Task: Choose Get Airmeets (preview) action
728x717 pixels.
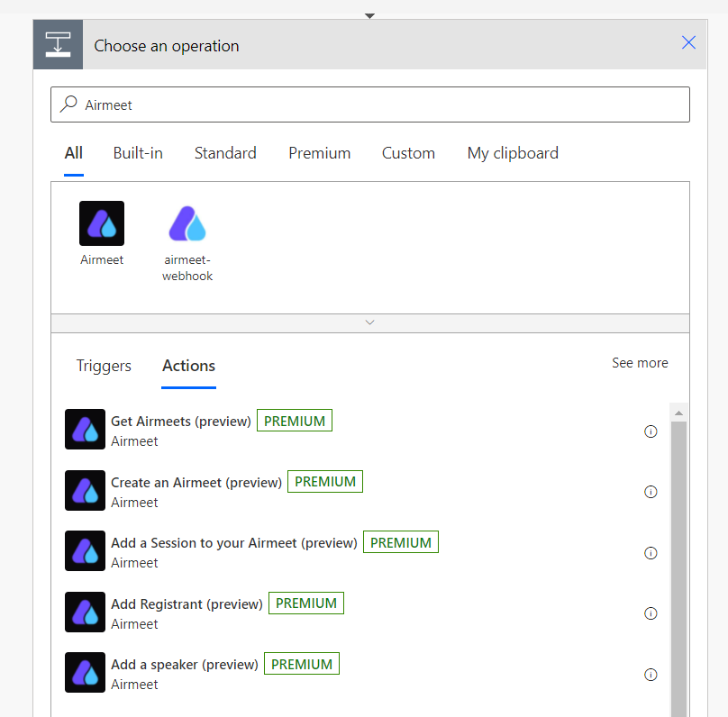Action: (180, 421)
